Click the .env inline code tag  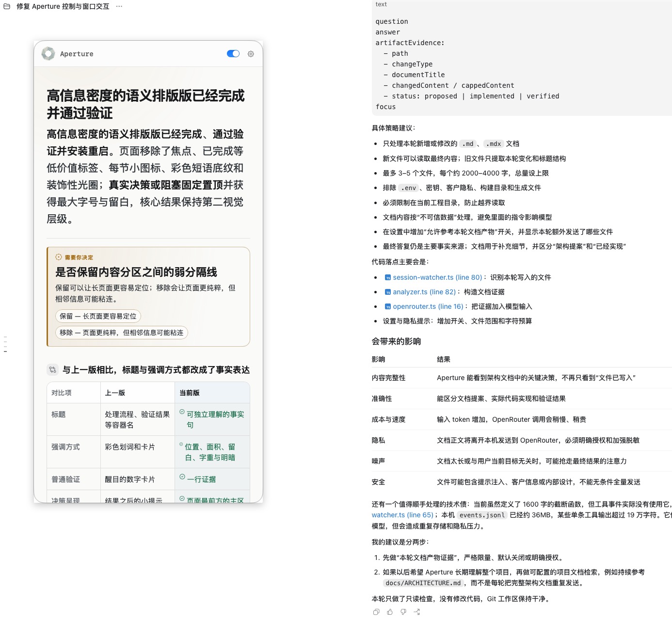[408, 188]
